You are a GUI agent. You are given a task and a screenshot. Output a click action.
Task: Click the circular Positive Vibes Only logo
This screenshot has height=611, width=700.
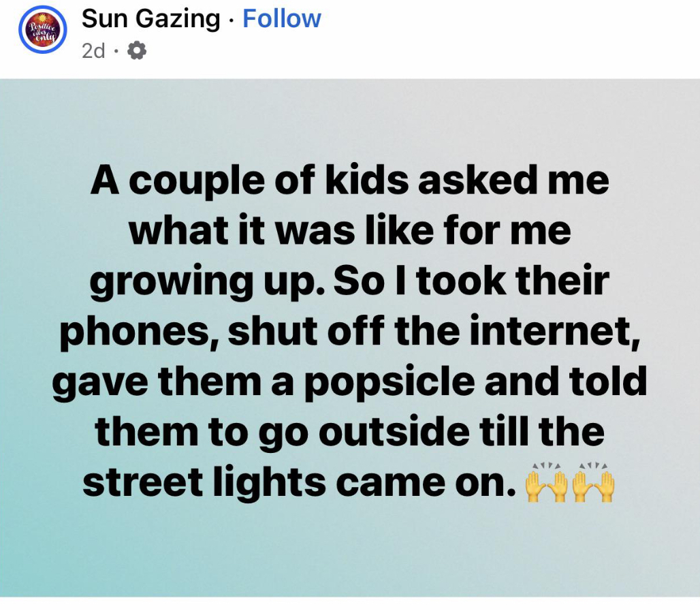pos(41,31)
